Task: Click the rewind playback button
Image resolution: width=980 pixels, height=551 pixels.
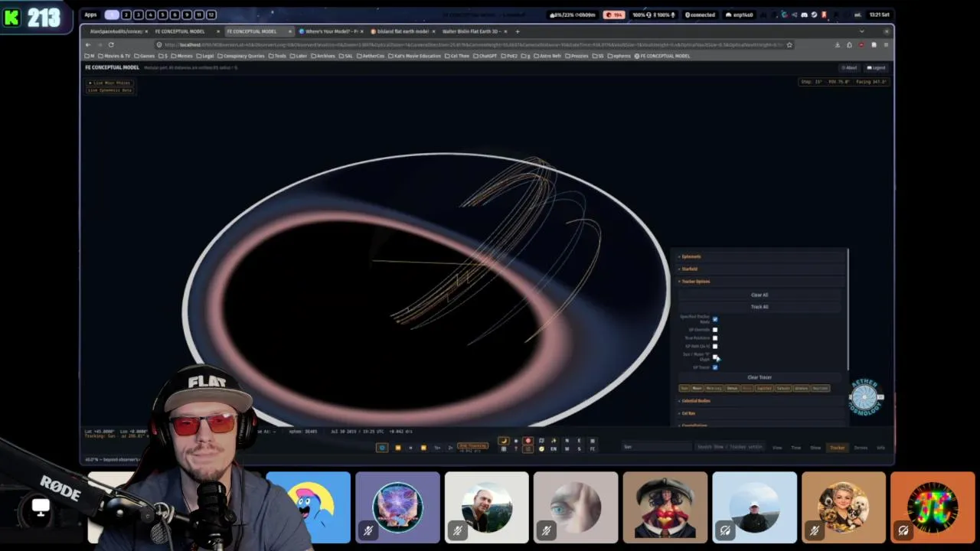Action: coord(397,448)
